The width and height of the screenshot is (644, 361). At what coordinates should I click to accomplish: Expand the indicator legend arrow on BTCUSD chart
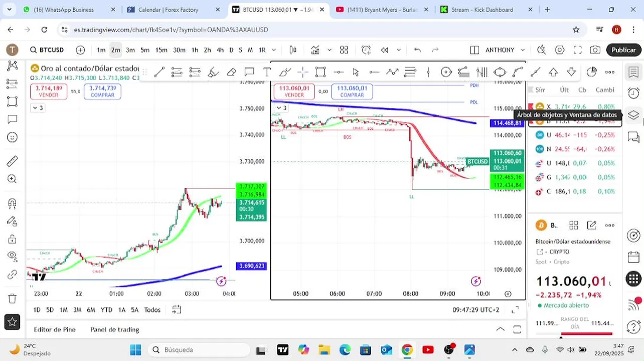(282, 108)
